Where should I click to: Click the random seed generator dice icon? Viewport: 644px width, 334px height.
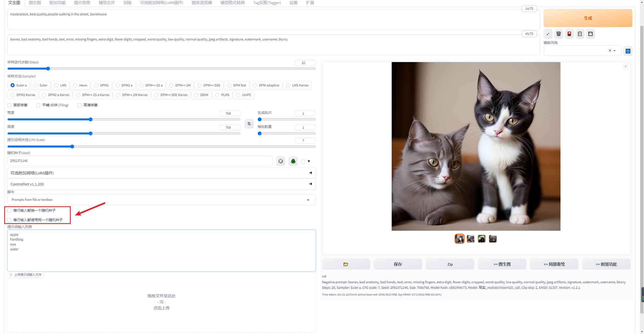click(x=280, y=161)
